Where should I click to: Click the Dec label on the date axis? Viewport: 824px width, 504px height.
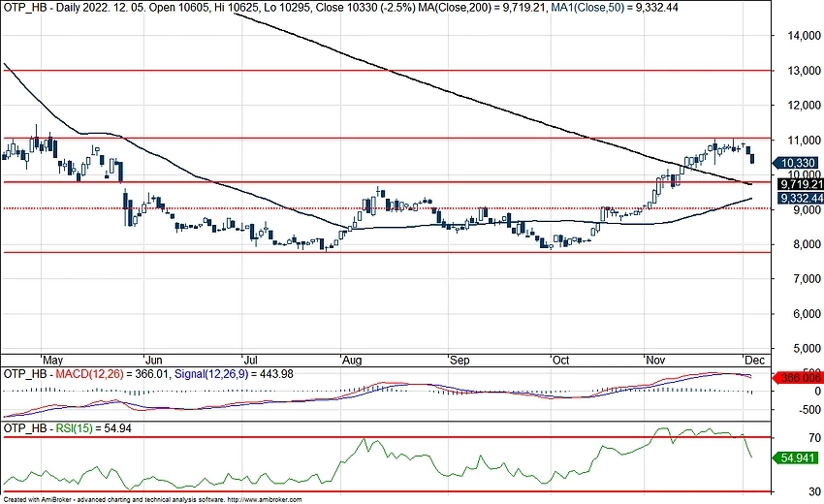tap(754, 359)
